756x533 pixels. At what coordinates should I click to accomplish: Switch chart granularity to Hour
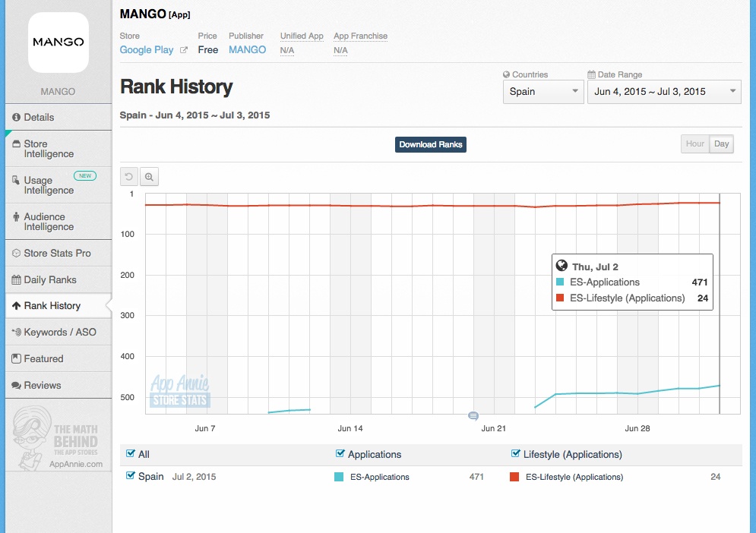click(694, 143)
